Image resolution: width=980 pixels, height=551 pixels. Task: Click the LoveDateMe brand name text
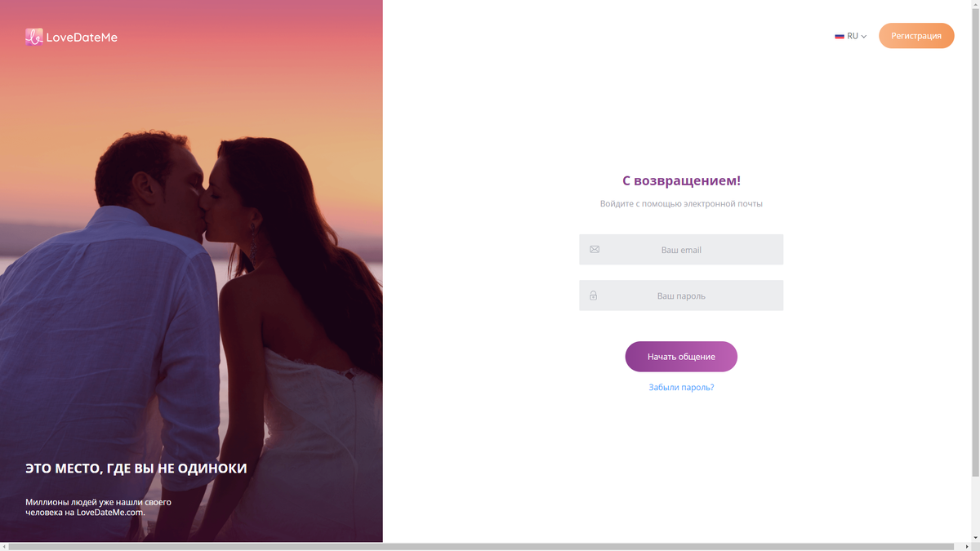point(82,37)
